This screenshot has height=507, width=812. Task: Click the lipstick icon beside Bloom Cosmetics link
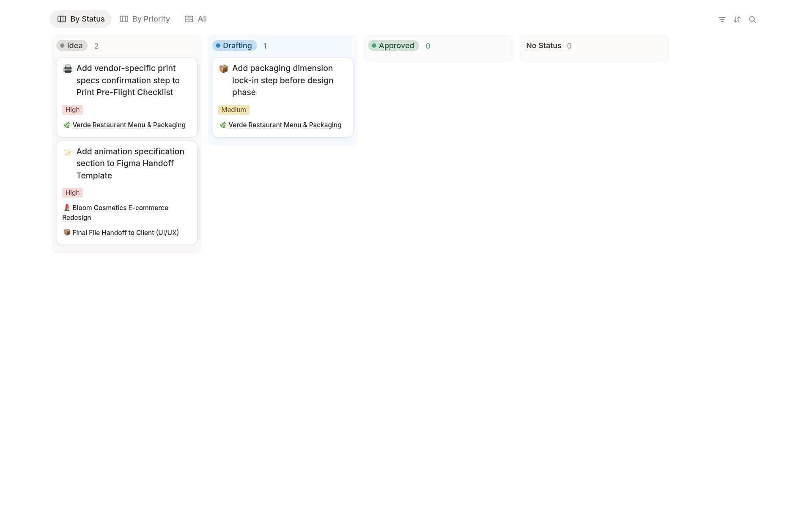coord(66,208)
